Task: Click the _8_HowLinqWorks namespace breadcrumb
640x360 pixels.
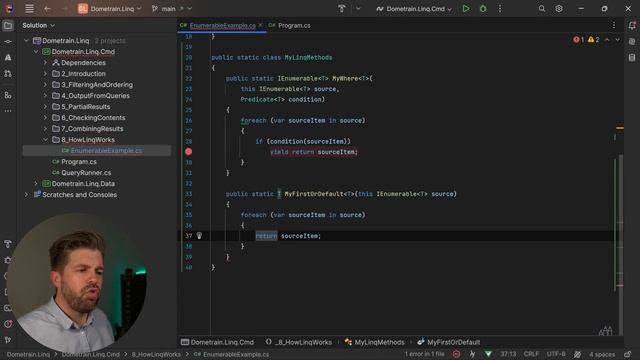Action: click(x=299, y=342)
